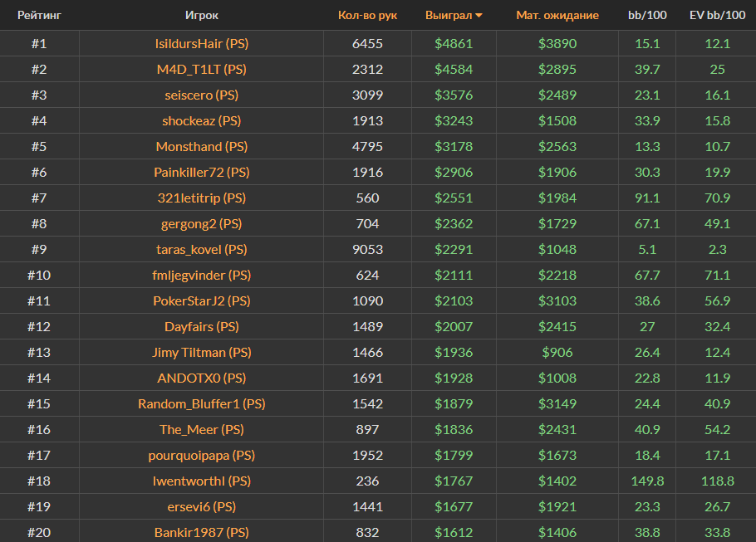The width and height of the screenshot is (756, 542).
Task: Open player M4D_T1LT (PS) profile
Action: pos(202,69)
